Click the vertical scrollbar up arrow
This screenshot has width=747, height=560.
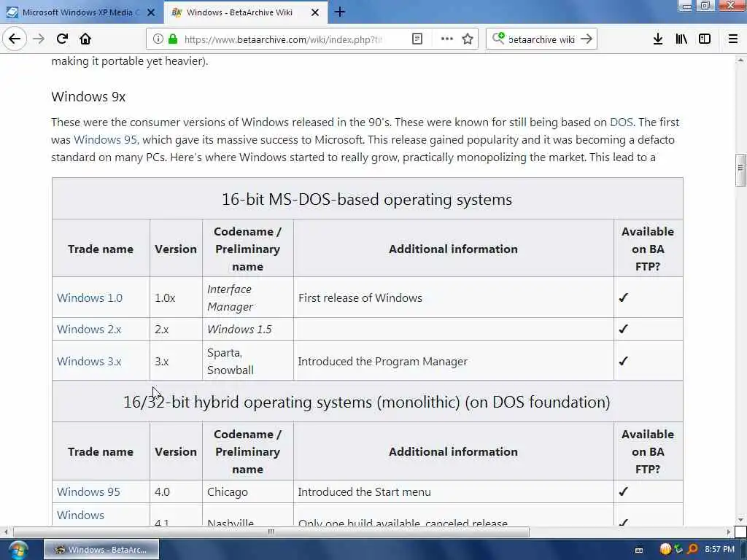click(x=740, y=60)
